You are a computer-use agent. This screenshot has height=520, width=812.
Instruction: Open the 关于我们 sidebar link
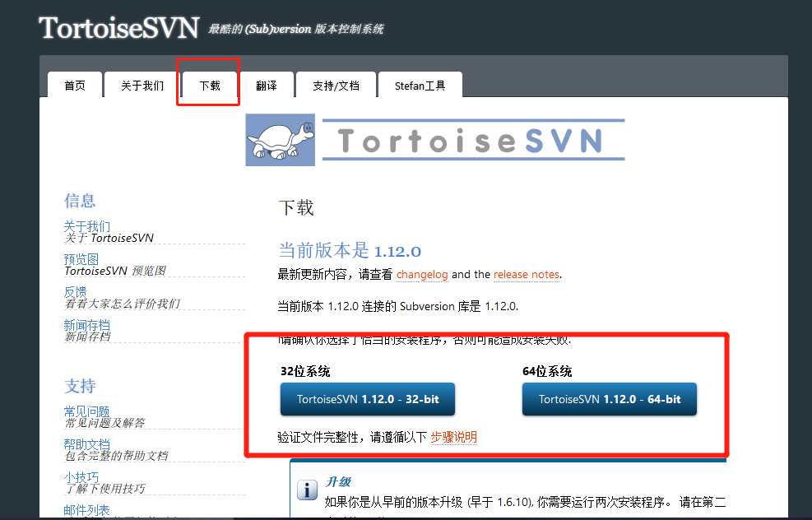87,226
